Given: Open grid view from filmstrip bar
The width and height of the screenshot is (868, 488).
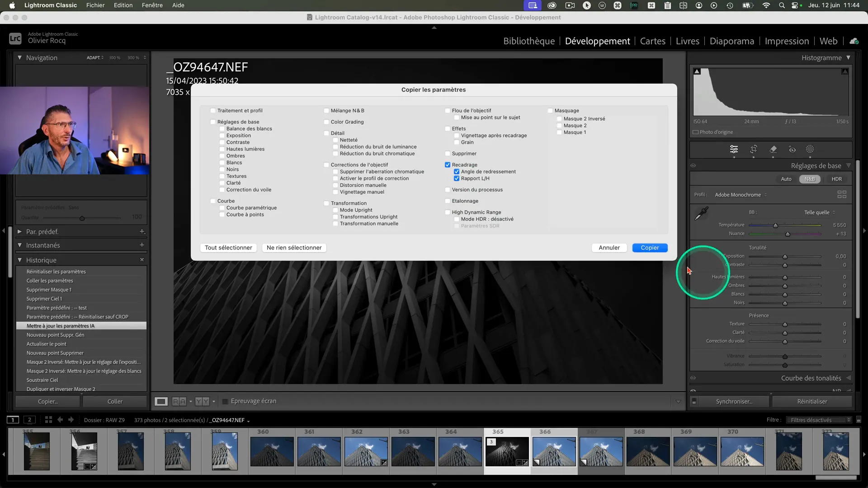Looking at the screenshot, I should [x=48, y=420].
